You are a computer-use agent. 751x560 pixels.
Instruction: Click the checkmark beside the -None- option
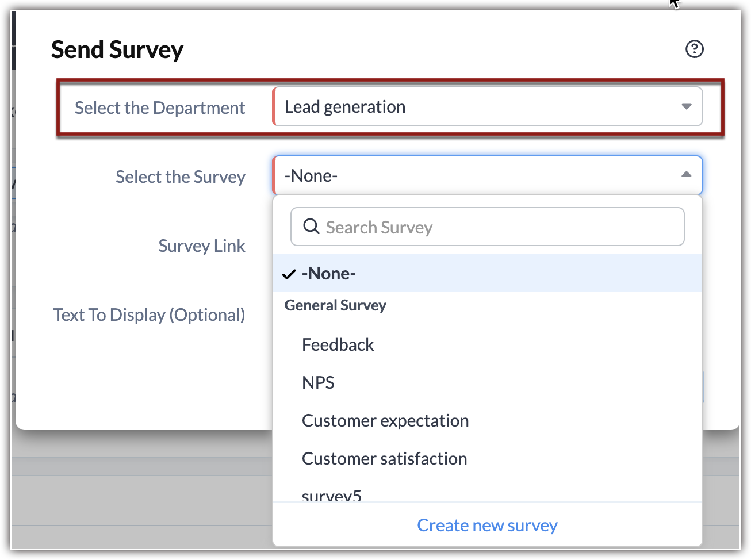click(289, 274)
